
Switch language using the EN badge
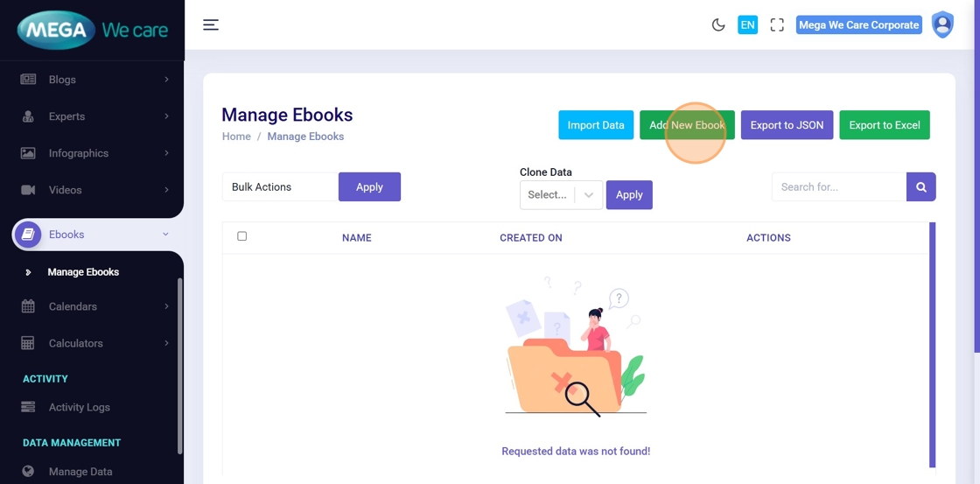(747, 25)
